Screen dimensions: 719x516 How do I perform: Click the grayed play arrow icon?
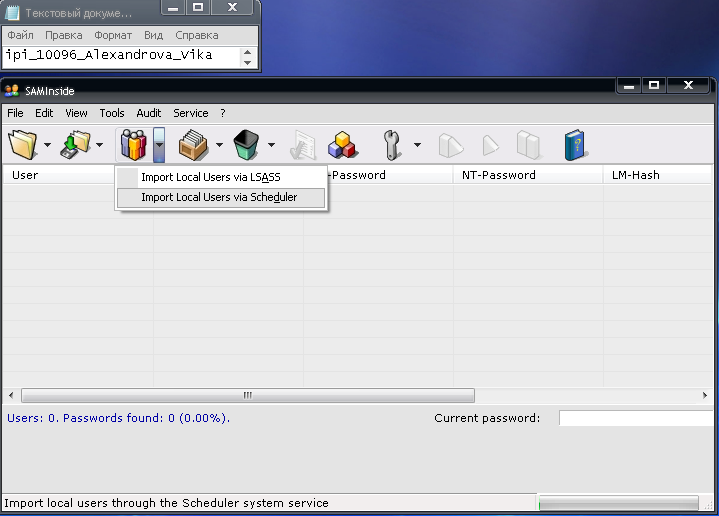490,145
